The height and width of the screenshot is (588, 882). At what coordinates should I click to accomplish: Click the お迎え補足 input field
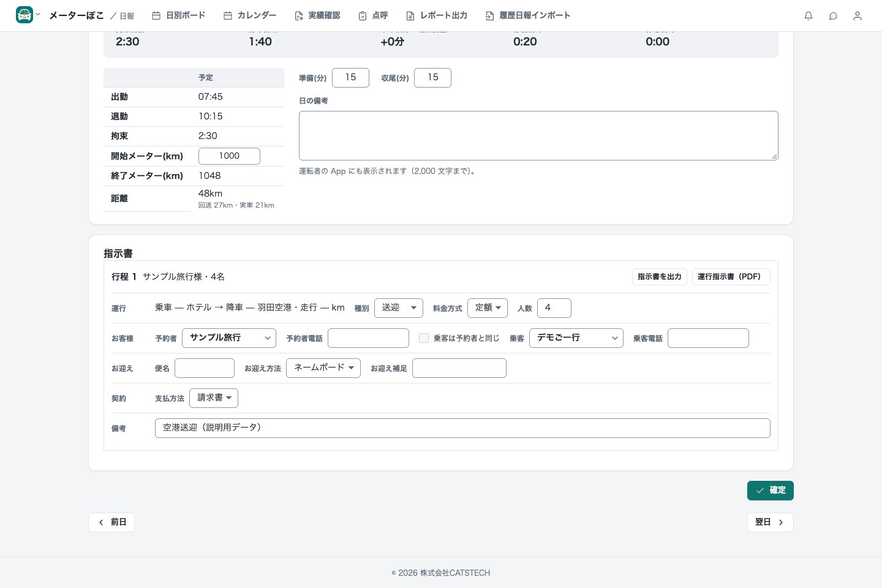[x=459, y=368]
